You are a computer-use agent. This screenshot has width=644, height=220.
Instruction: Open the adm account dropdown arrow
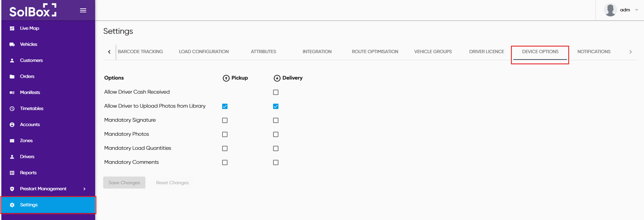click(x=637, y=10)
